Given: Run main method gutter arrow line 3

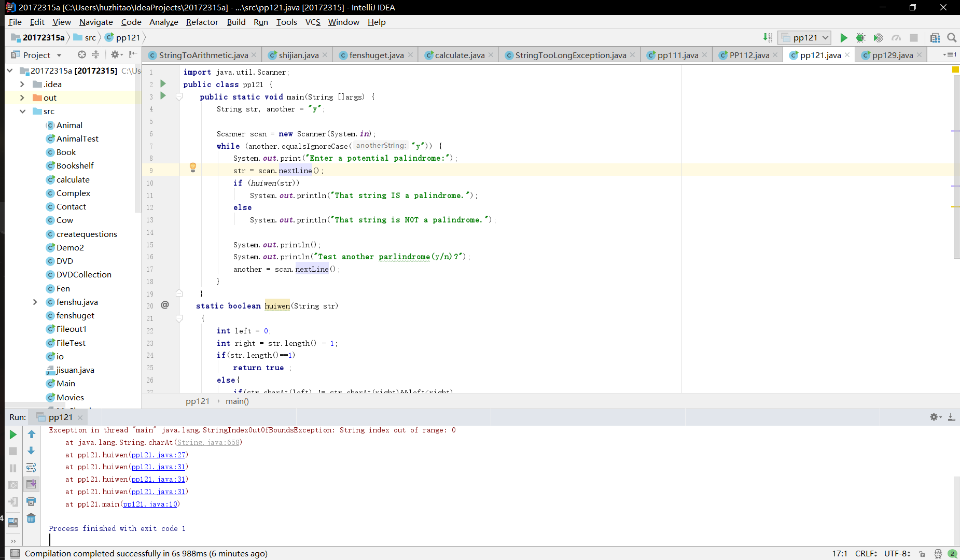Looking at the screenshot, I should pos(163,96).
